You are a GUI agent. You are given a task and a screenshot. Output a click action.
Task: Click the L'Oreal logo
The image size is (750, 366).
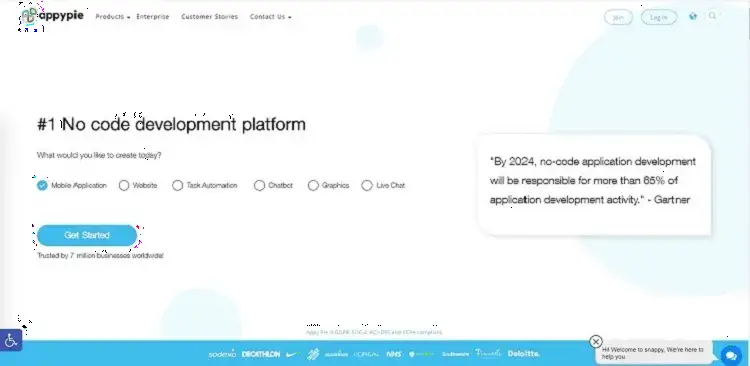(x=366, y=355)
